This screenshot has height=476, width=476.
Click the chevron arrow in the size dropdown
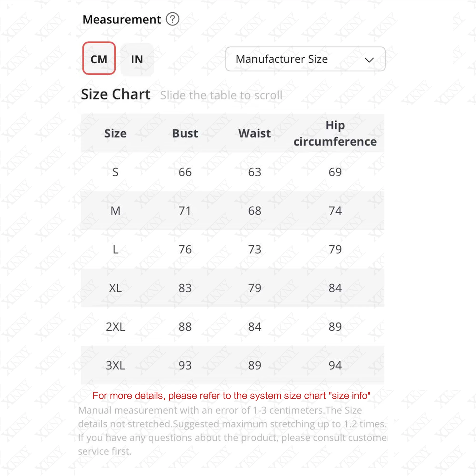point(369,60)
